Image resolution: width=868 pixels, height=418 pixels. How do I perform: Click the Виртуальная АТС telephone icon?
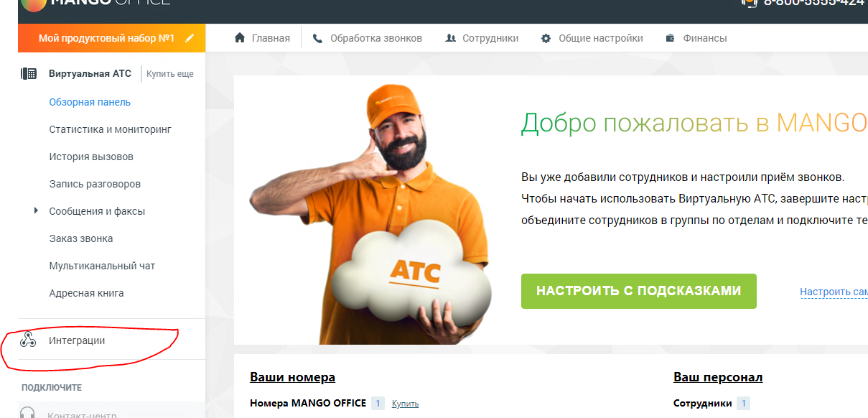pos(29,73)
